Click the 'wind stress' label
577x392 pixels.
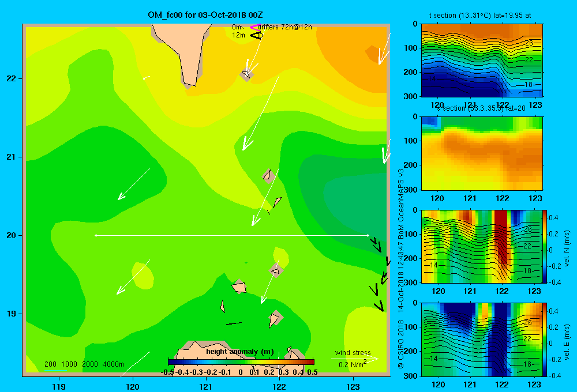click(x=353, y=352)
